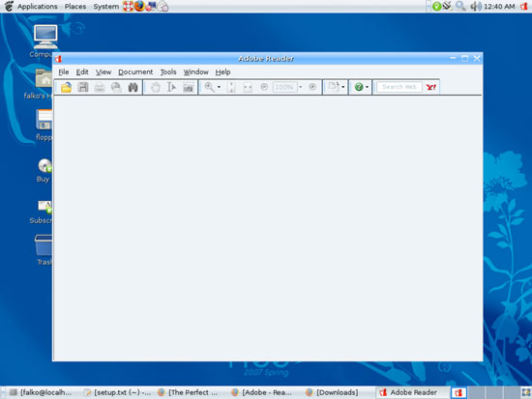Click the 100% zoom percentage field
The height and width of the screenshot is (399, 532).
pyautogui.click(x=284, y=87)
